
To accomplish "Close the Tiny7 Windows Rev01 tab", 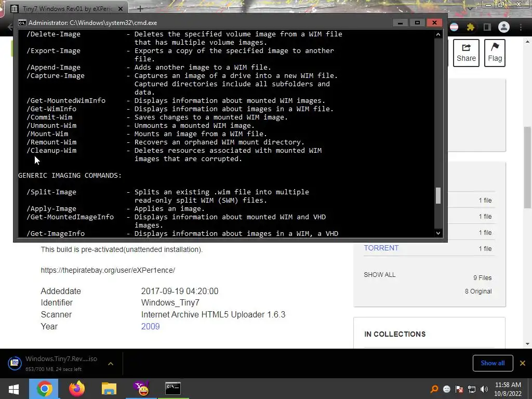I will (120, 8).
